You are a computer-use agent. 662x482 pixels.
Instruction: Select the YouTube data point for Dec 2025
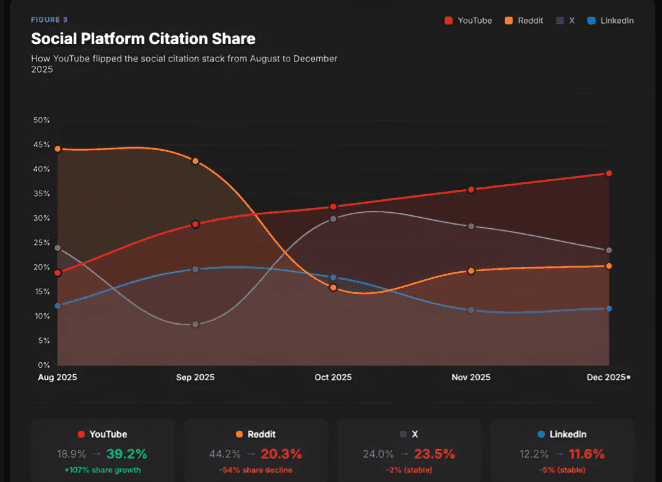pos(609,173)
